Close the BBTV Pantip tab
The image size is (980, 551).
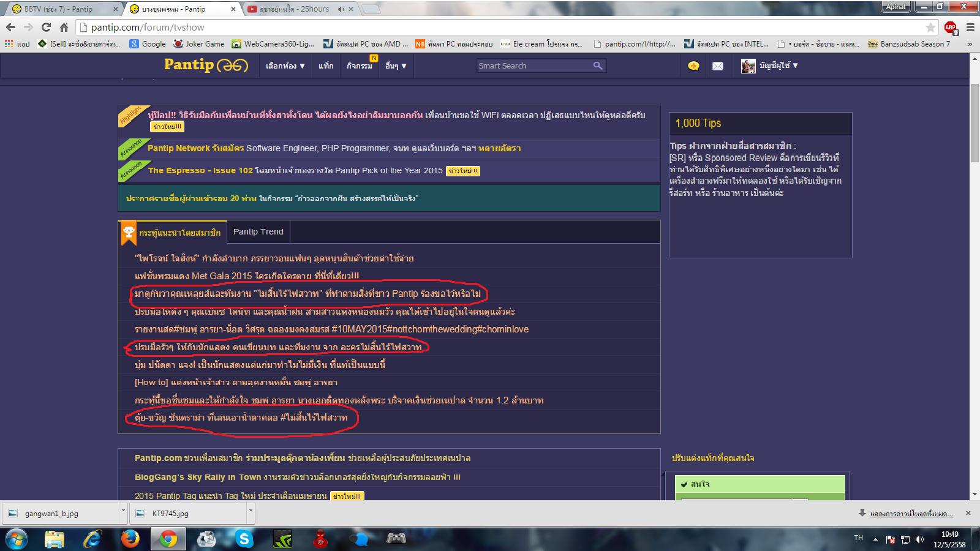tap(115, 9)
